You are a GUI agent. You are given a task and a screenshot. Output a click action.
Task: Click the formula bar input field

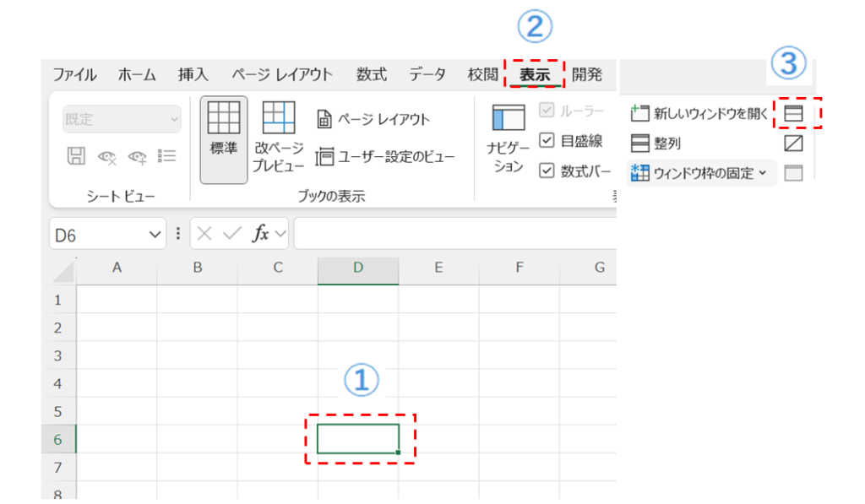click(454, 234)
